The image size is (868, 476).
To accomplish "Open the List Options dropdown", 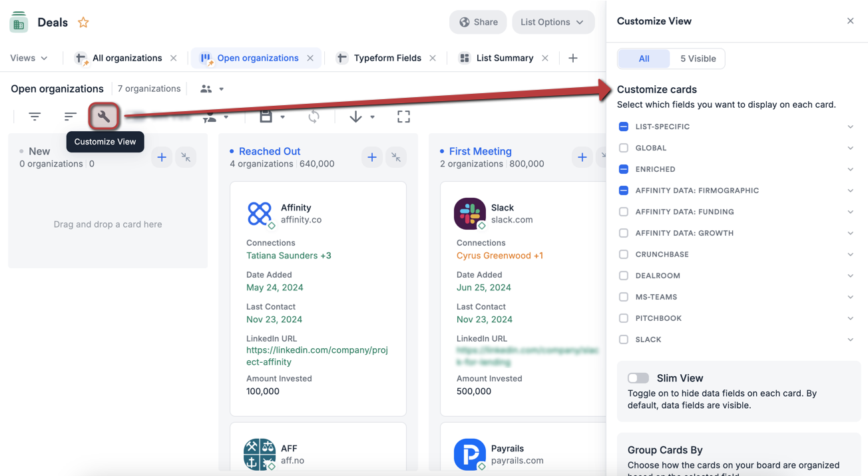I will click(x=553, y=22).
